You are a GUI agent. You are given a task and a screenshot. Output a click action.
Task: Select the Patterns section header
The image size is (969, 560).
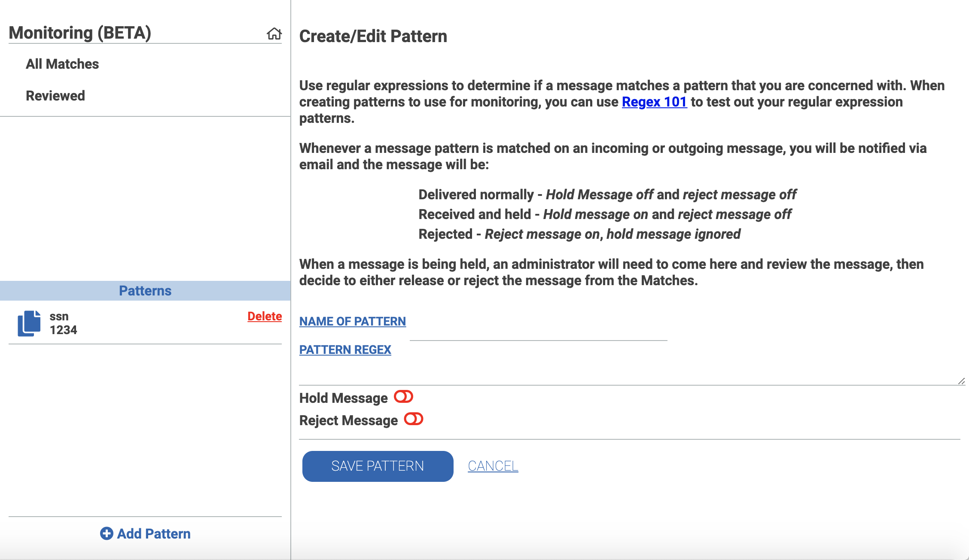(x=145, y=291)
